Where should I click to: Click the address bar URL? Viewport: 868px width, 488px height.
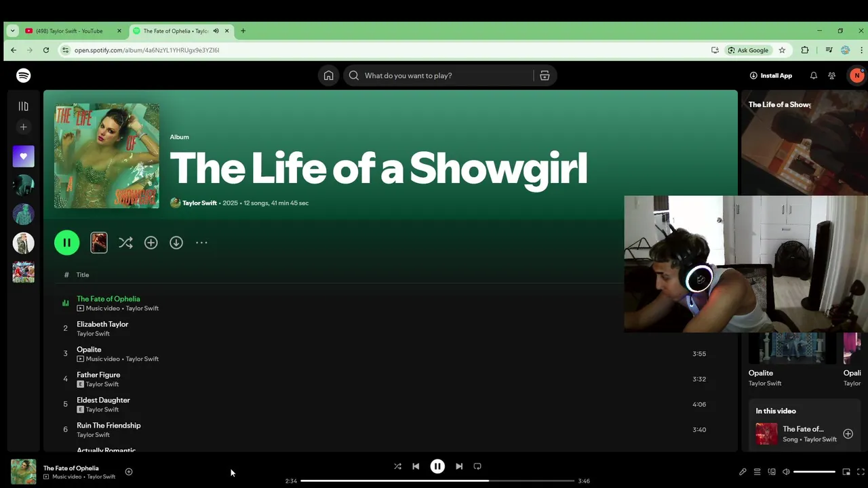(x=146, y=50)
